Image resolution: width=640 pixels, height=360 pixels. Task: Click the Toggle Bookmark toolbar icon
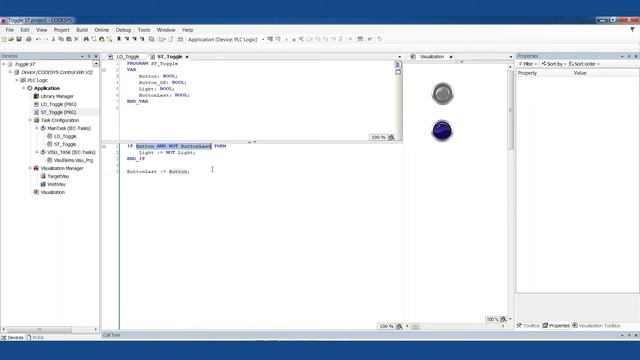coord(119,39)
